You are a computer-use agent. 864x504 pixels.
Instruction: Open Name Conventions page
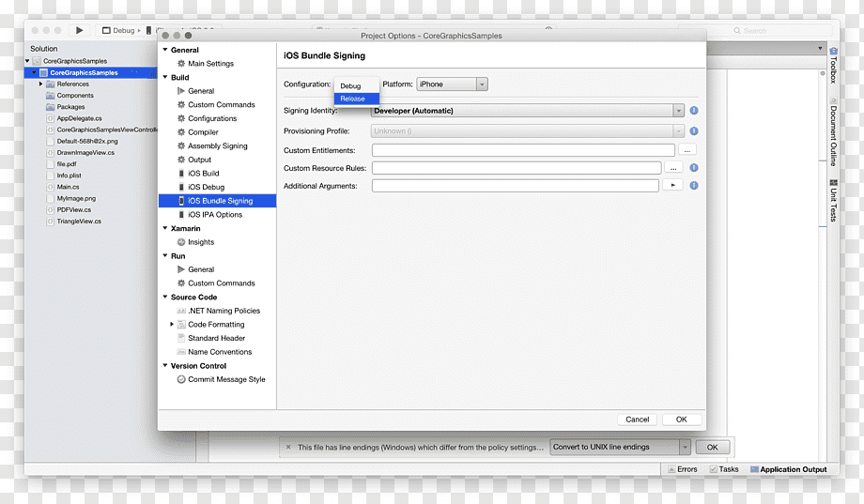click(220, 352)
